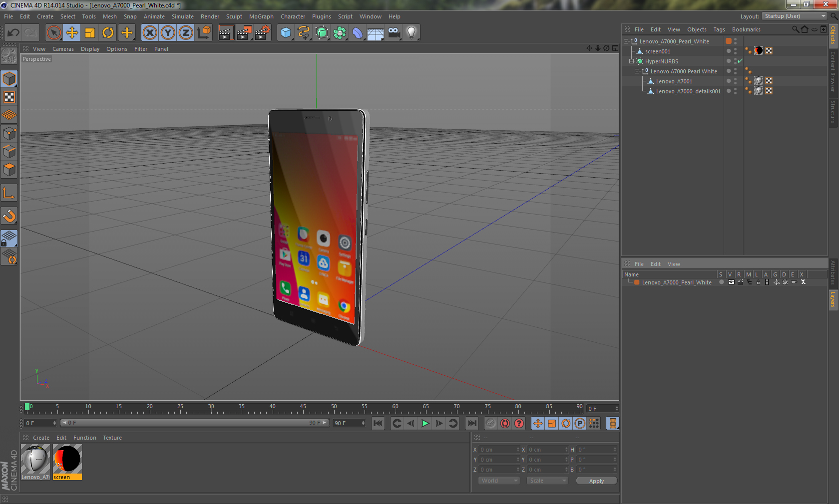
Task: Click the record active objects button
Action: tap(491, 423)
